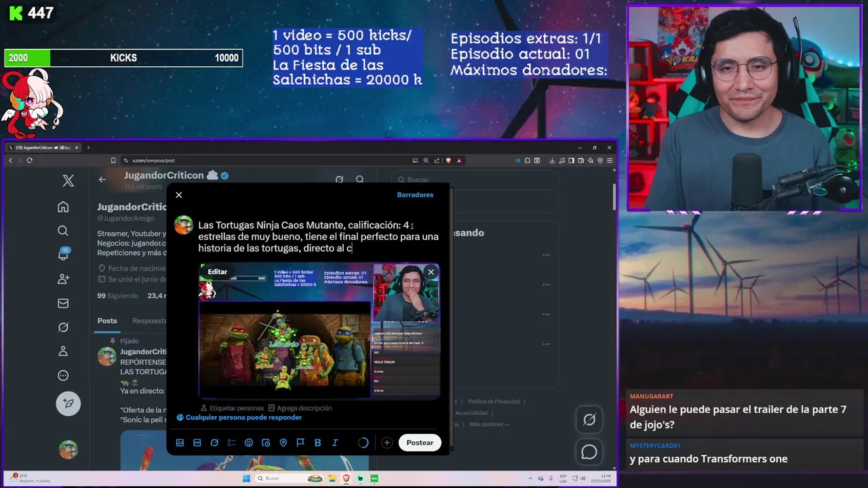Click Editar on attached image
Viewport: 868px width, 488px height.
[217, 272]
